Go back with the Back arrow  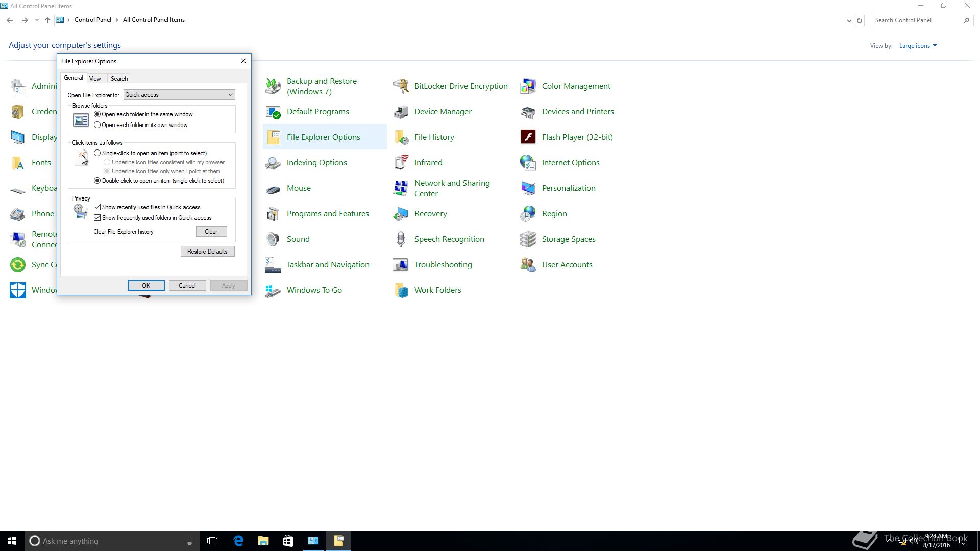click(x=10, y=20)
